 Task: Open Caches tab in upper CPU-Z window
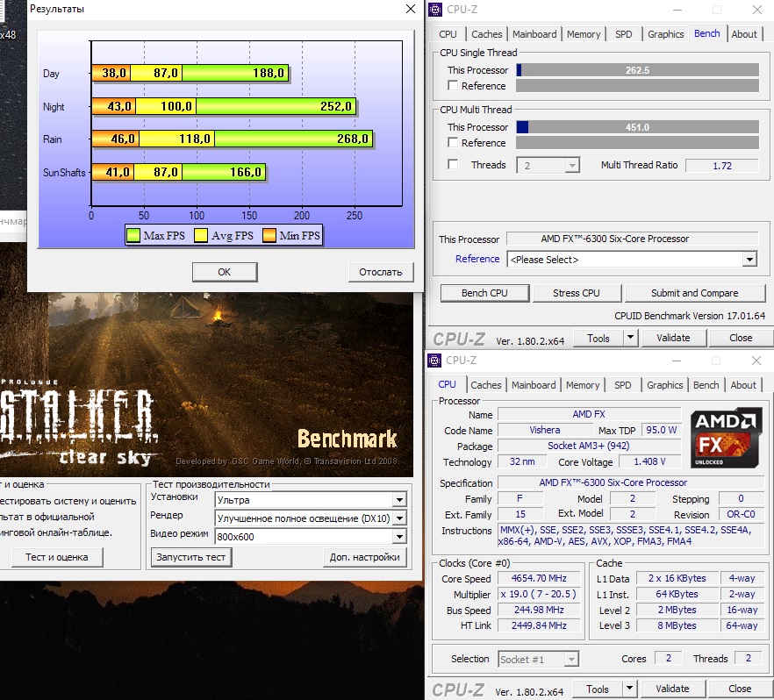pos(486,34)
